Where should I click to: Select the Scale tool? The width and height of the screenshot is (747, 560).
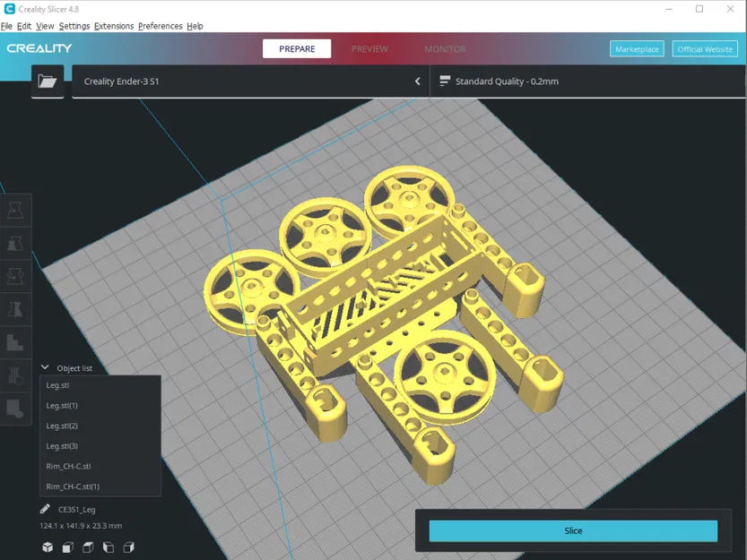click(x=15, y=243)
